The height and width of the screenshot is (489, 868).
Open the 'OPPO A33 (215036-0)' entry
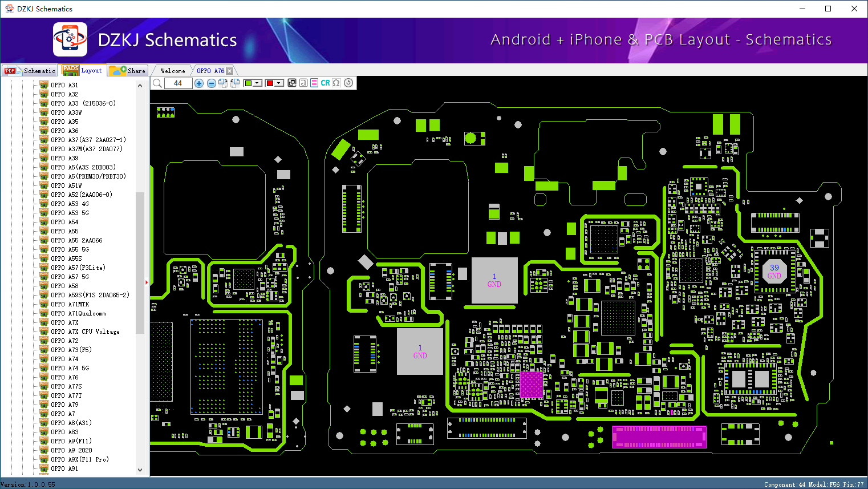click(x=83, y=103)
